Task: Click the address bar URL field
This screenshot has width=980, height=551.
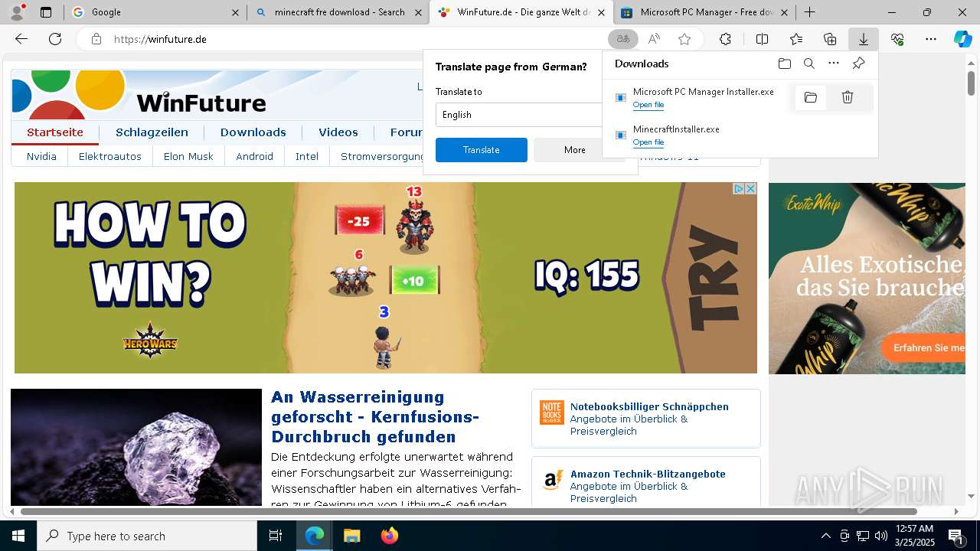Action: coord(352,39)
